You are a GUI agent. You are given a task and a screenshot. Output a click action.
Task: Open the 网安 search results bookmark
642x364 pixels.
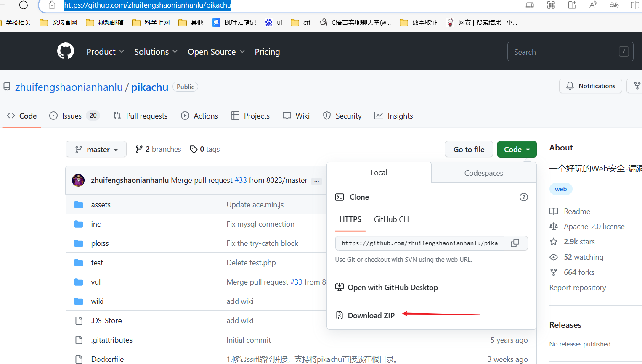click(x=482, y=23)
